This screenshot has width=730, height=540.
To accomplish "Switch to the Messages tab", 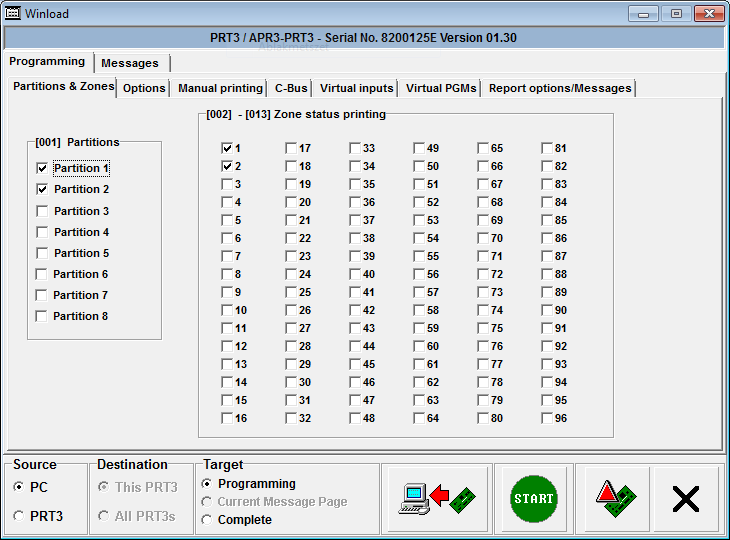I will pyautogui.click(x=130, y=63).
